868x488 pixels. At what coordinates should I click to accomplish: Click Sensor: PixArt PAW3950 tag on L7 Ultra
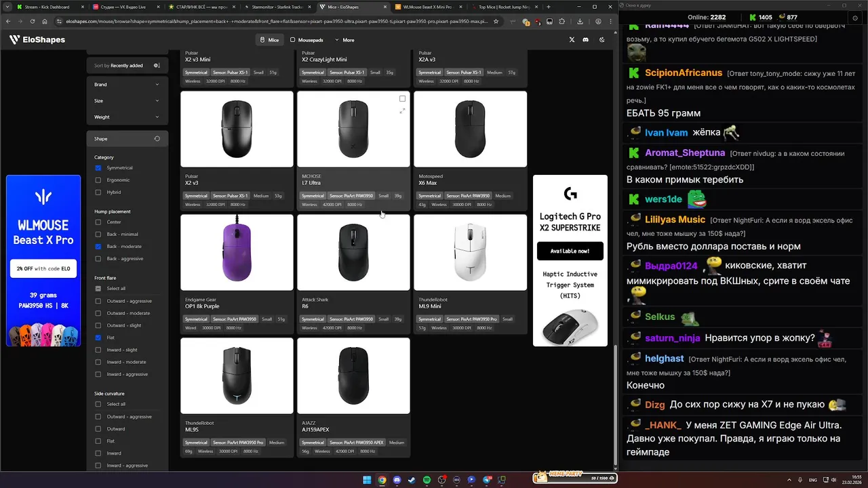[x=351, y=196]
